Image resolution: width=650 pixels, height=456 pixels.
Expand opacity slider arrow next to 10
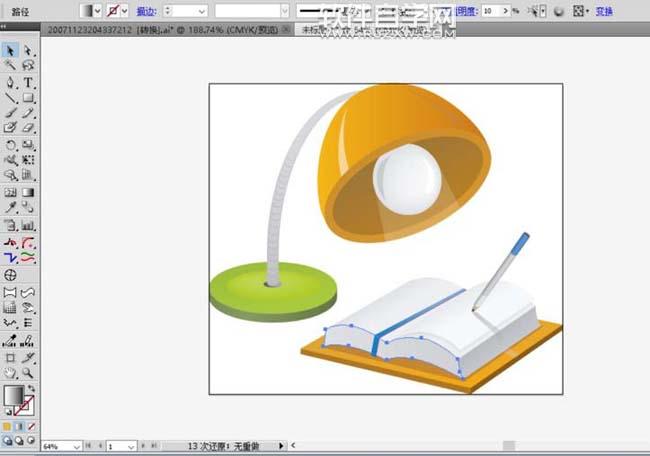point(505,11)
